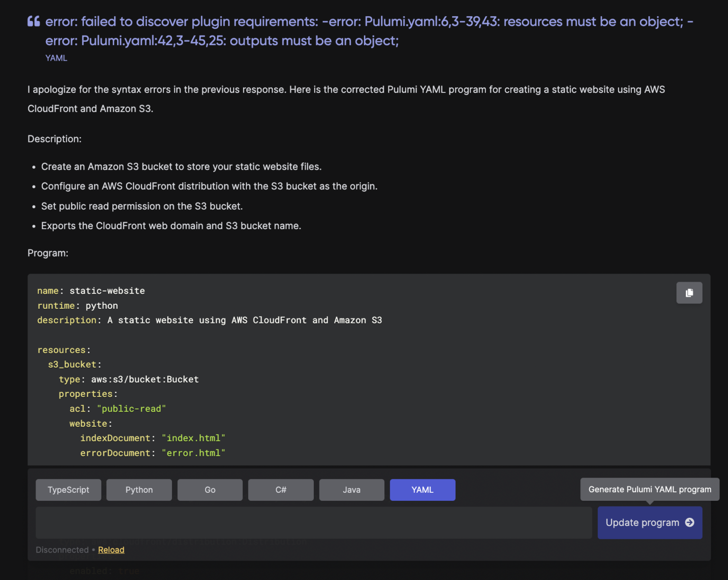Click the YAML label under the error quote
The width and height of the screenshot is (728, 580).
point(56,58)
